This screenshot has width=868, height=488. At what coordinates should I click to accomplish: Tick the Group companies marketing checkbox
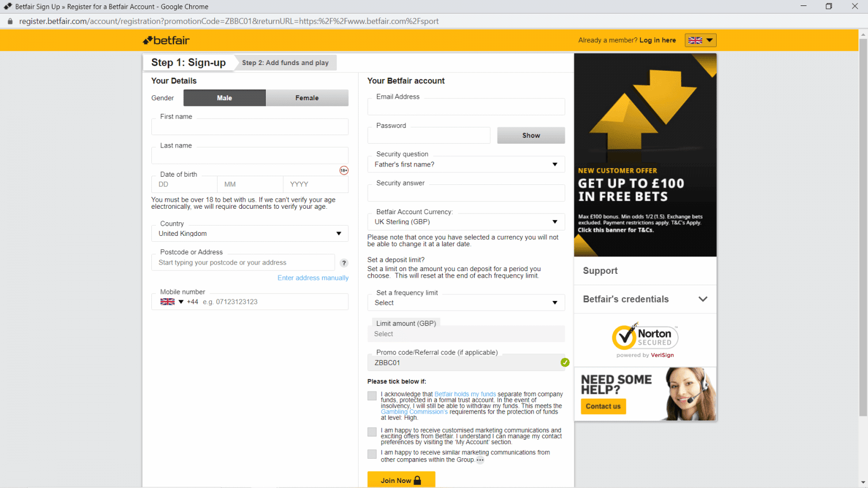click(372, 454)
